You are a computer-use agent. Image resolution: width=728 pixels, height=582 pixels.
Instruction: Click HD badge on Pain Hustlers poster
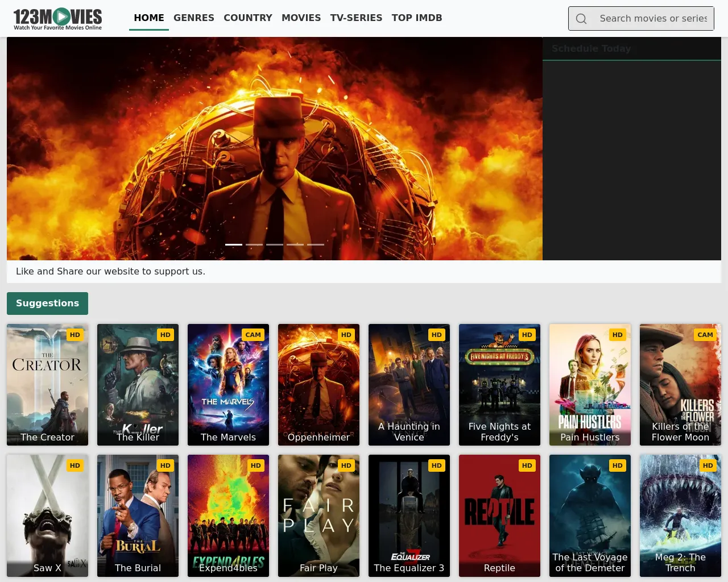pos(617,335)
